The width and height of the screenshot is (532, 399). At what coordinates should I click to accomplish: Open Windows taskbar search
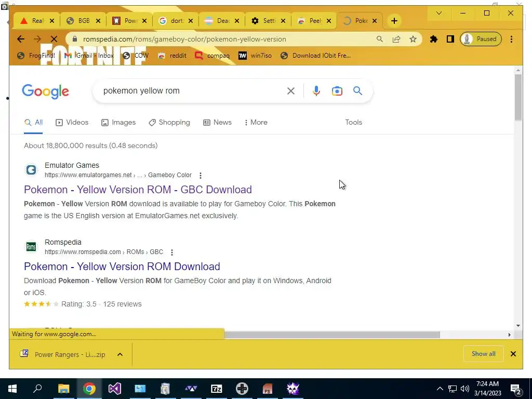click(37, 389)
